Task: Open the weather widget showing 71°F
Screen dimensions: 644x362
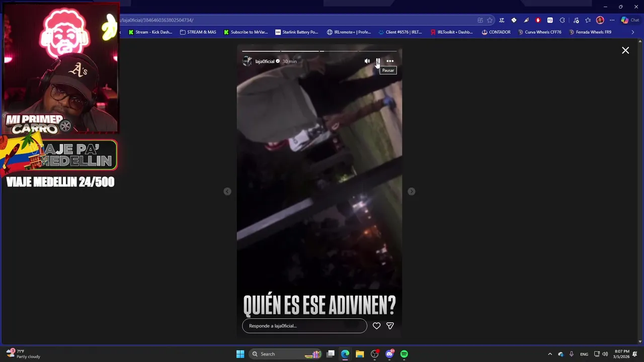Action: [23, 354]
